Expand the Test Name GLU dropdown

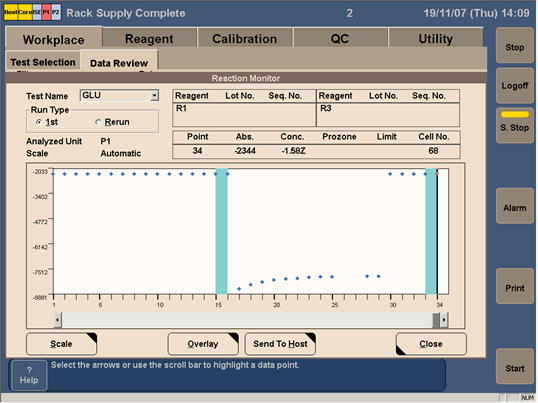tap(154, 95)
